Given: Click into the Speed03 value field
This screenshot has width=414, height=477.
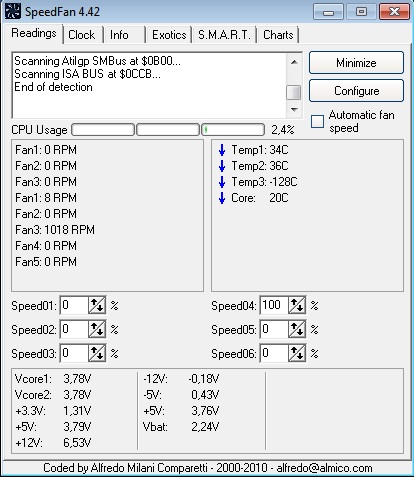Looking at the screenshot, I should tap(74, 353).
